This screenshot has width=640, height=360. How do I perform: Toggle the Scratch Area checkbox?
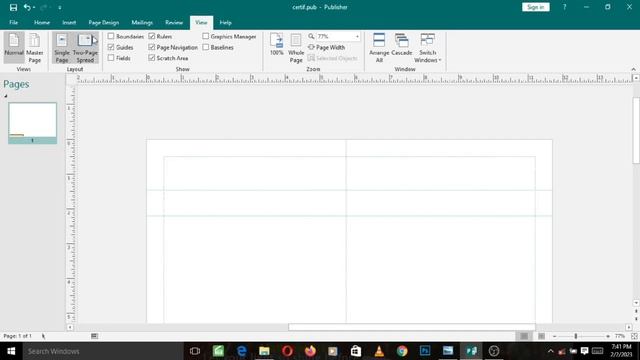[152, 58]
